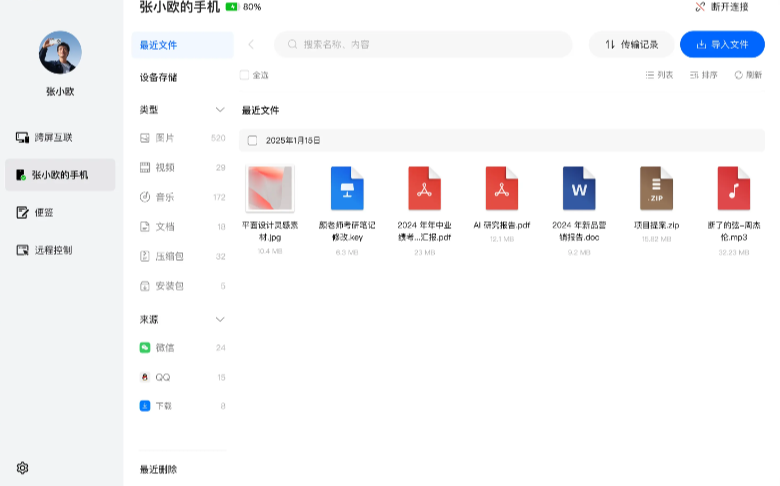Tick the 全选 checkbox
Viewport: 780px width, 486px height.
[244, 75]
